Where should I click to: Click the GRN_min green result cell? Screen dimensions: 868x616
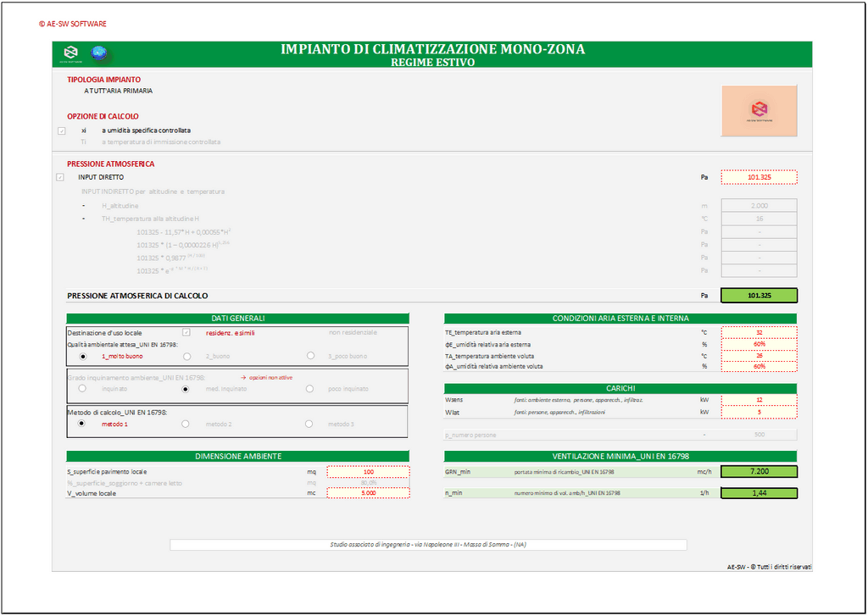(x=759, y=472)
